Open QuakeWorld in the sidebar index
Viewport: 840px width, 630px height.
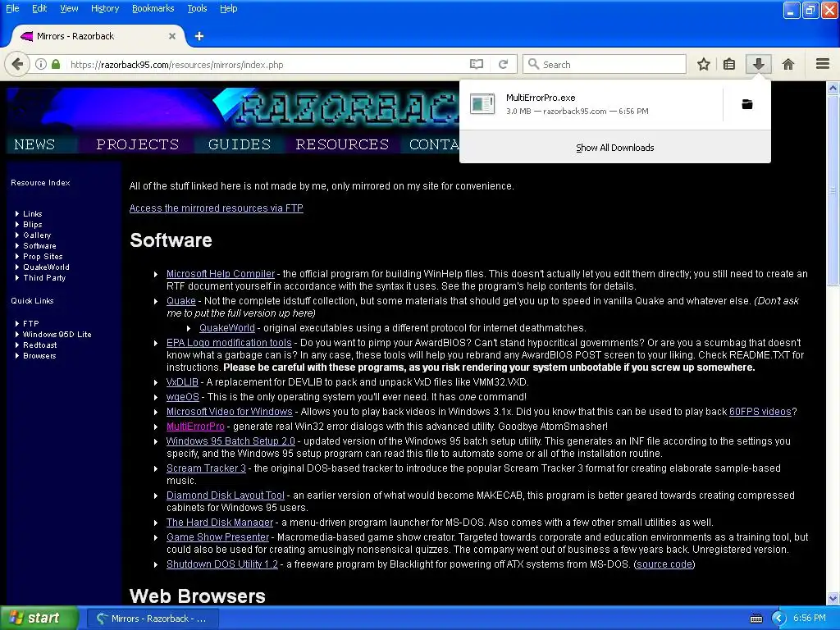(x=46, y=267)
